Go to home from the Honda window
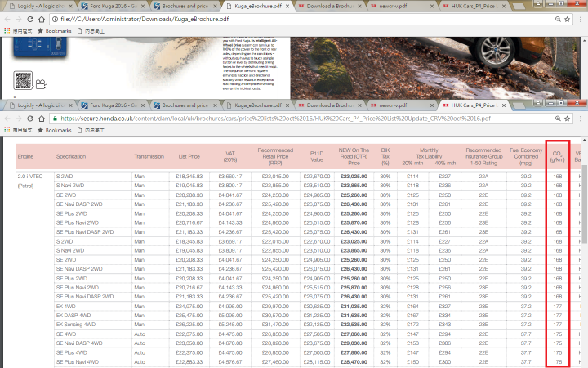The height and width of the screenshot is (368, 588). (42, 119)
